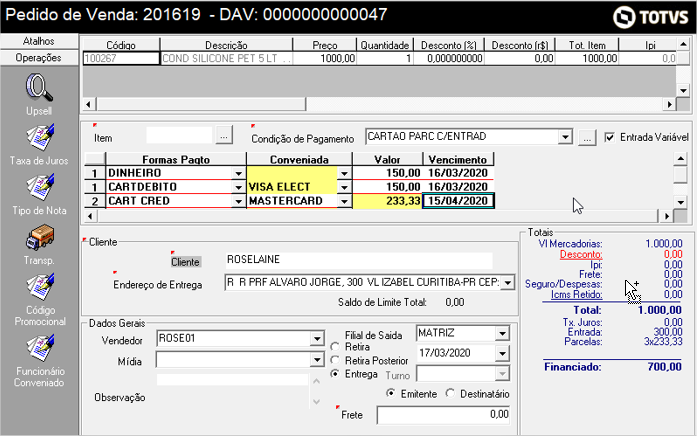Click the TOTVS logo
Viewport: 697px width, 436px height.
[x=650, y=17]
